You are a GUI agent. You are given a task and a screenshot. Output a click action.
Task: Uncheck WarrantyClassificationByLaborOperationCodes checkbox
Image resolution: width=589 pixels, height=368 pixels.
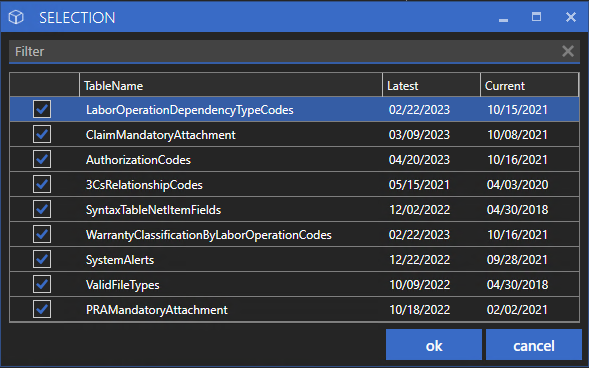coord(42,234)
